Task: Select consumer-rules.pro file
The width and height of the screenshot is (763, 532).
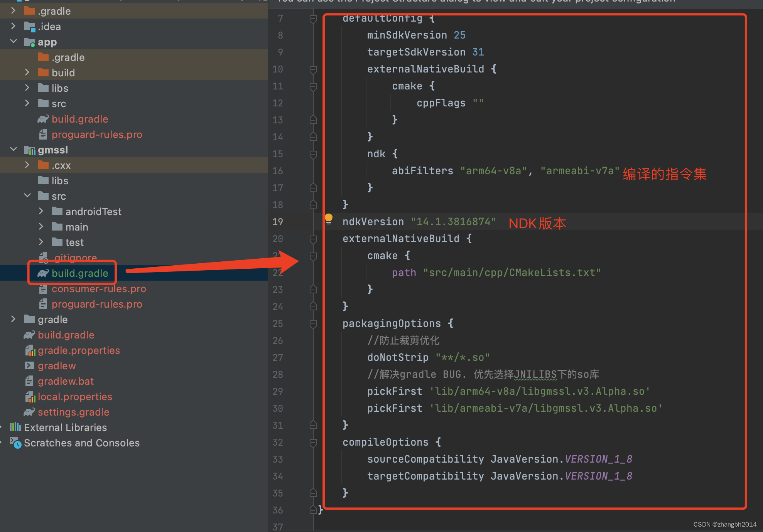Action: point(99,289)
